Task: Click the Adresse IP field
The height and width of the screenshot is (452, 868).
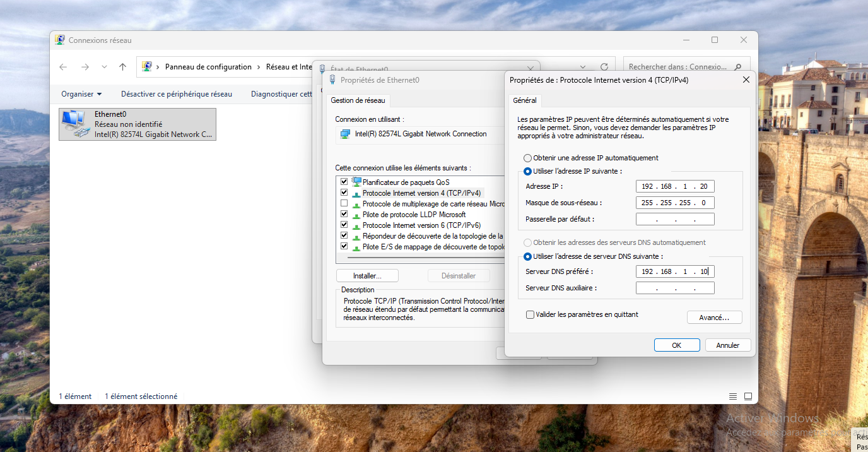Action: point(675,186)
